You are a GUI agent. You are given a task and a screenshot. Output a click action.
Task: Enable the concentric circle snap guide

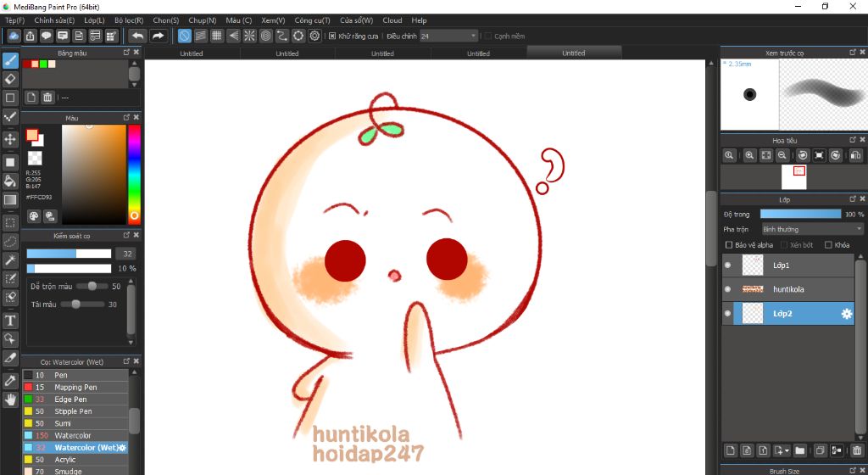pos(265,36)
